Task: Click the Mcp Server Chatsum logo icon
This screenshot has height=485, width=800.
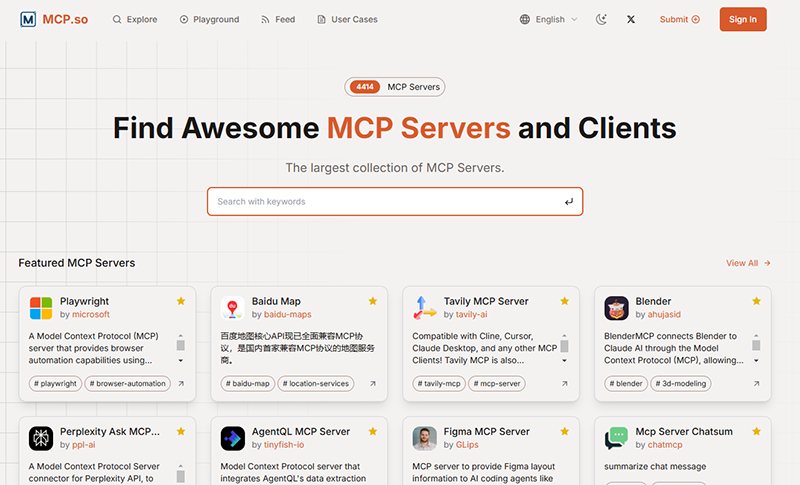Action: pyautogui.click(x=616, y=439)
